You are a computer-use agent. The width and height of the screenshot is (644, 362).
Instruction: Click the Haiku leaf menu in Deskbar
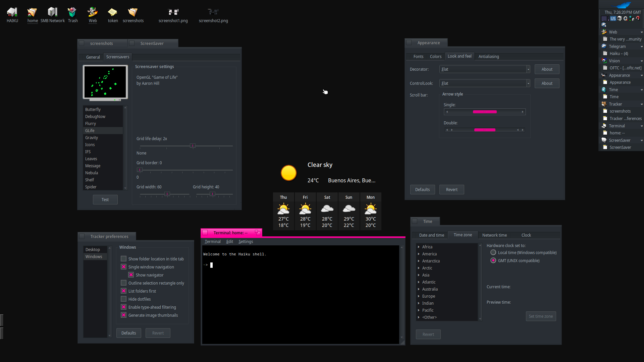point(621,4)
